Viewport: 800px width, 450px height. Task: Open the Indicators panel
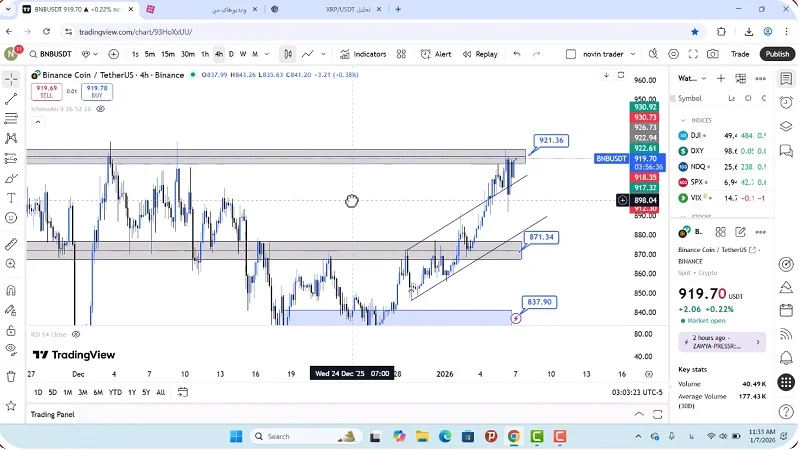point(362,54)
